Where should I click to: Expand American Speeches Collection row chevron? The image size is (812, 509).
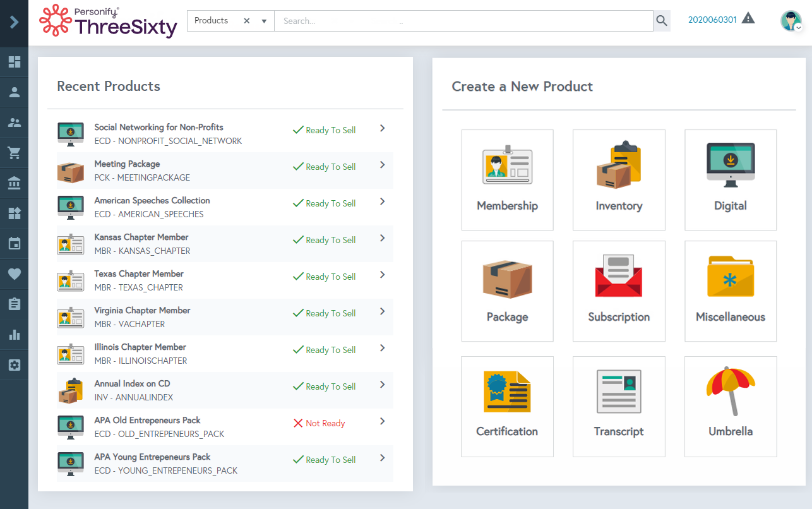point(382,201)
